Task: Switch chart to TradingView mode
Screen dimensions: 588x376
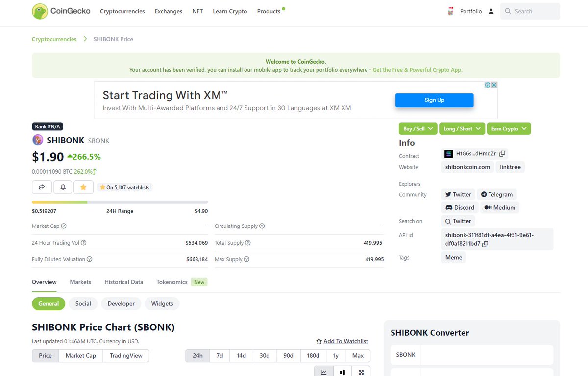Action: click(126, 356)
